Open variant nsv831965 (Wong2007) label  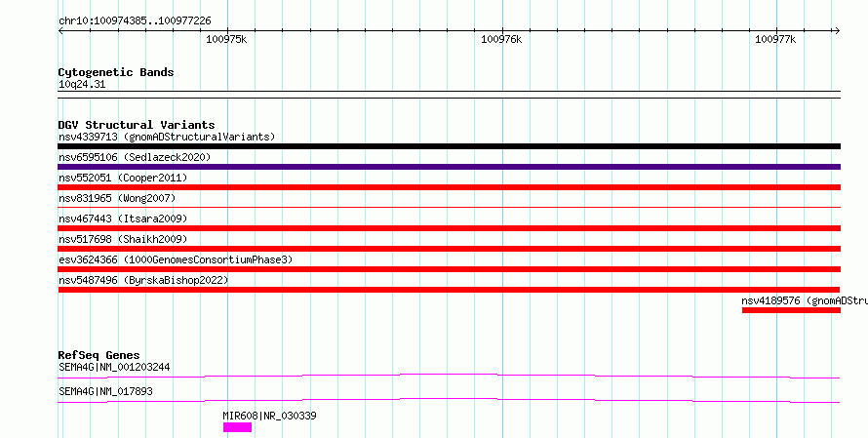pyautogui.click(x=117, y=198)
